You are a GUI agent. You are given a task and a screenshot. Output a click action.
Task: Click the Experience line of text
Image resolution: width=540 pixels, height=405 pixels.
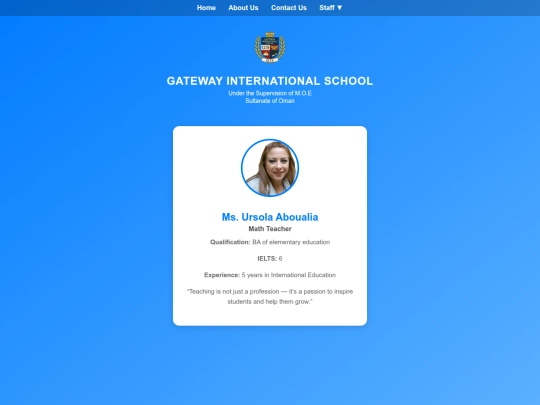pos(270,275)
